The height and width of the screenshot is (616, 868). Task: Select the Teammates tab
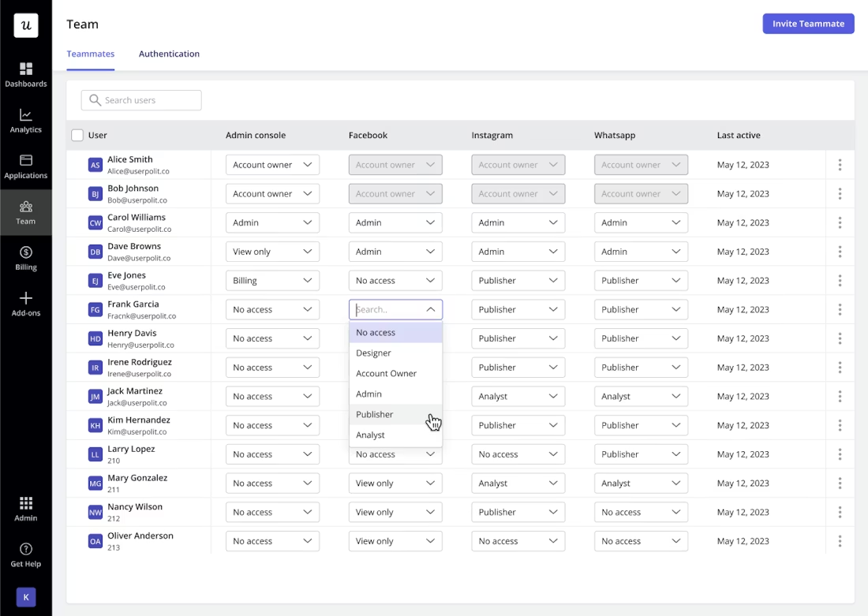[90, 54]
